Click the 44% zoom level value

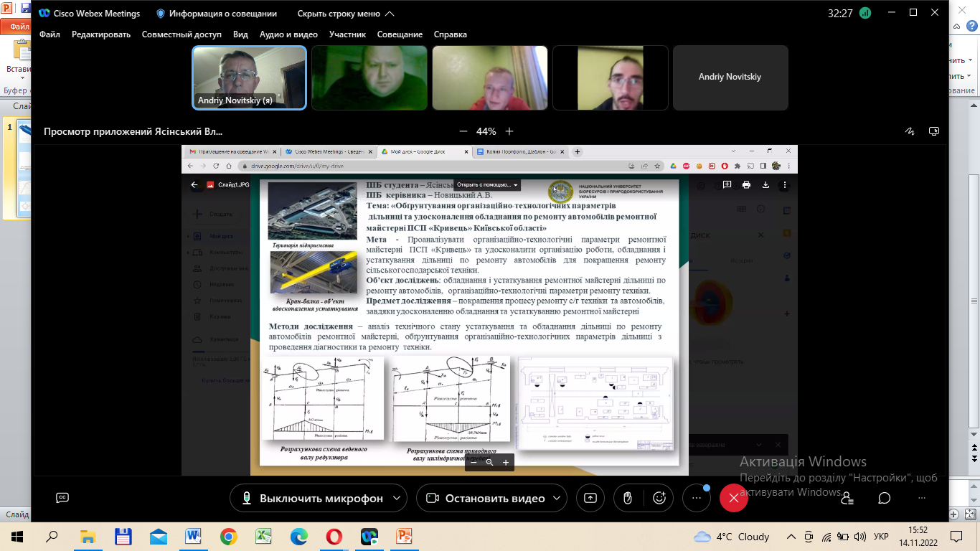tap(486, 131)
